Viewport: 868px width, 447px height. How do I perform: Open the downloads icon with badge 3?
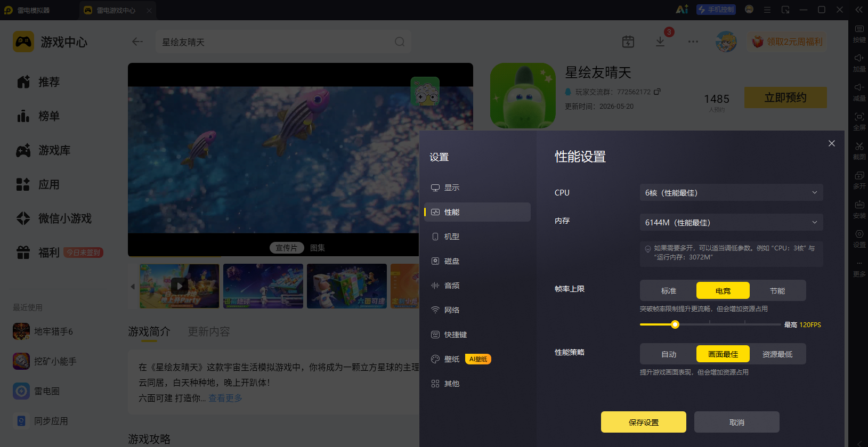660,42
